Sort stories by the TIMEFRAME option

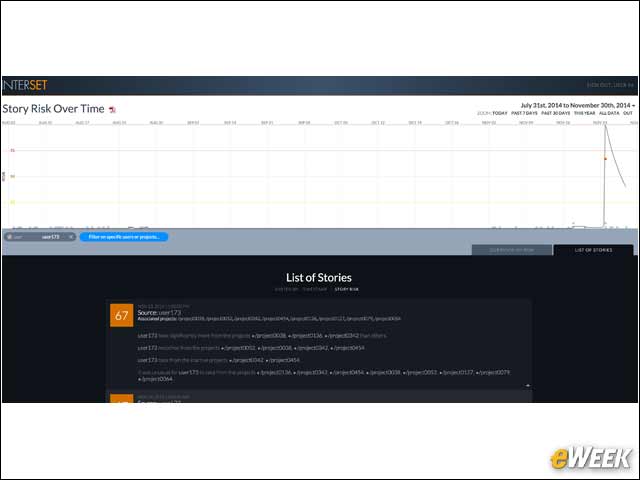[x=315, y=289]
